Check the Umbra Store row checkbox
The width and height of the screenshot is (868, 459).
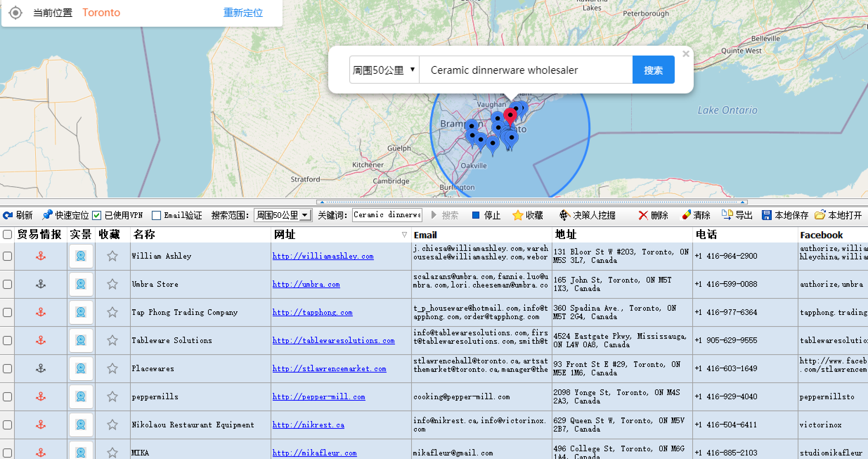coord(7,284)
